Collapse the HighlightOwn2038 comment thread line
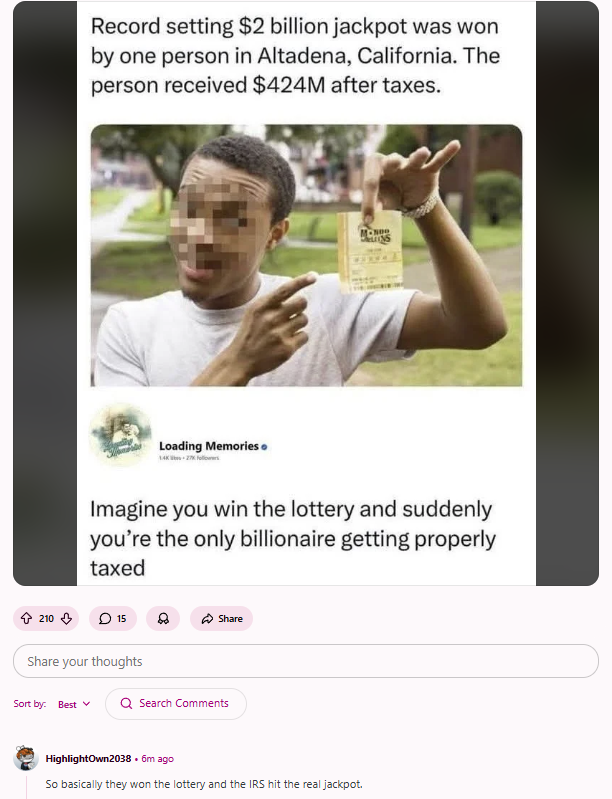612x799 pixels. point(26,786)
